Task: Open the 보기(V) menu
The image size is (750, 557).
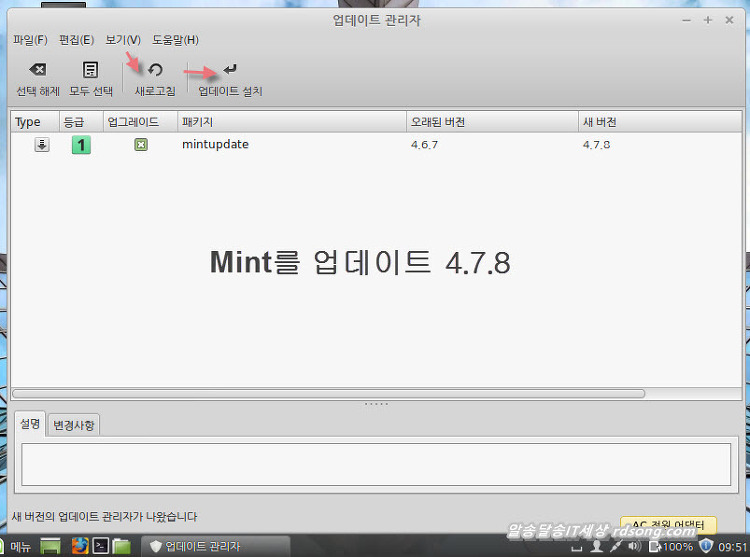Action: tap(123, 40)
